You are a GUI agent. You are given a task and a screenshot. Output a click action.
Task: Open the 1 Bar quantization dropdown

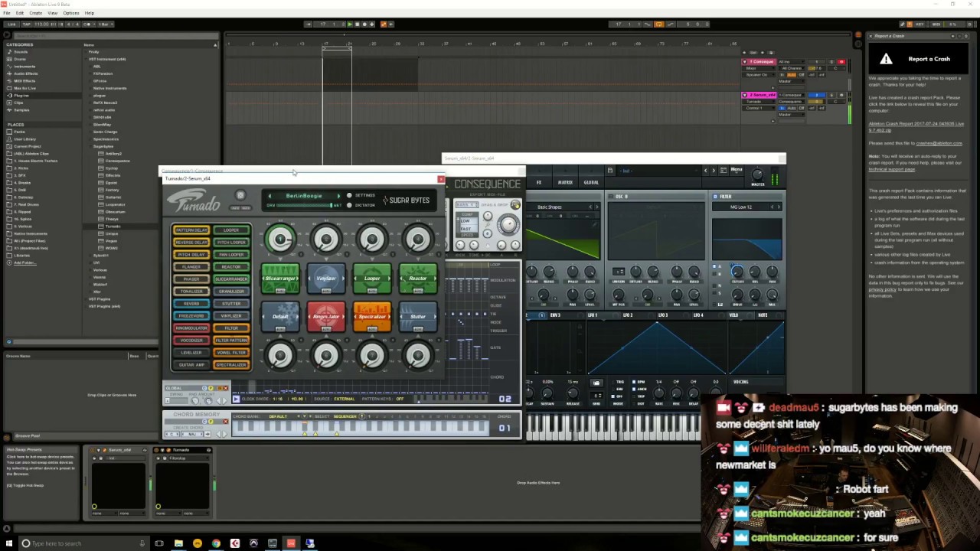point(105,24)
